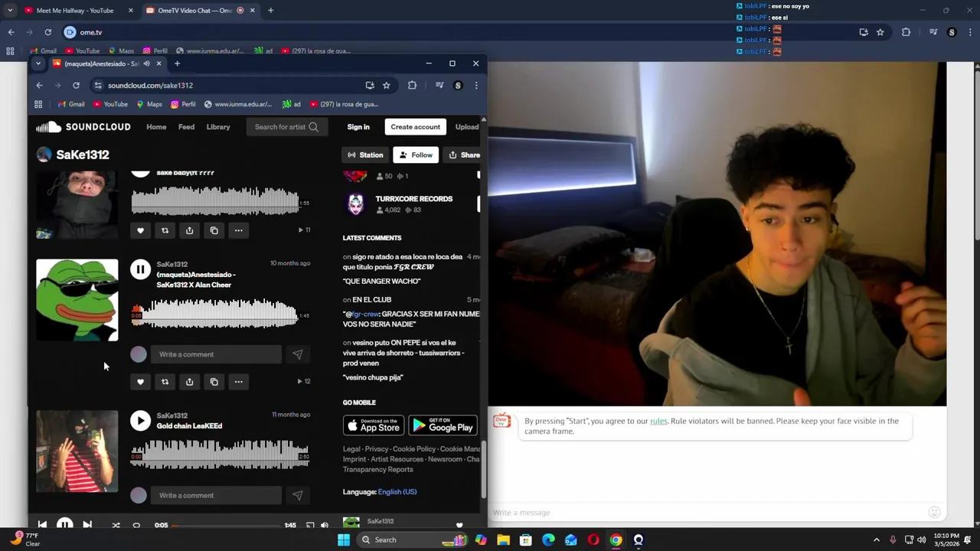
Task: Bookmark the SoundCloud page with the star
Action: (387, 85)
